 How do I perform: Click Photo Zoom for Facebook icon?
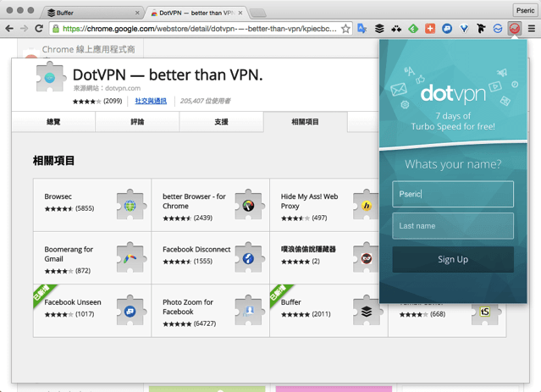click(249, 311)
